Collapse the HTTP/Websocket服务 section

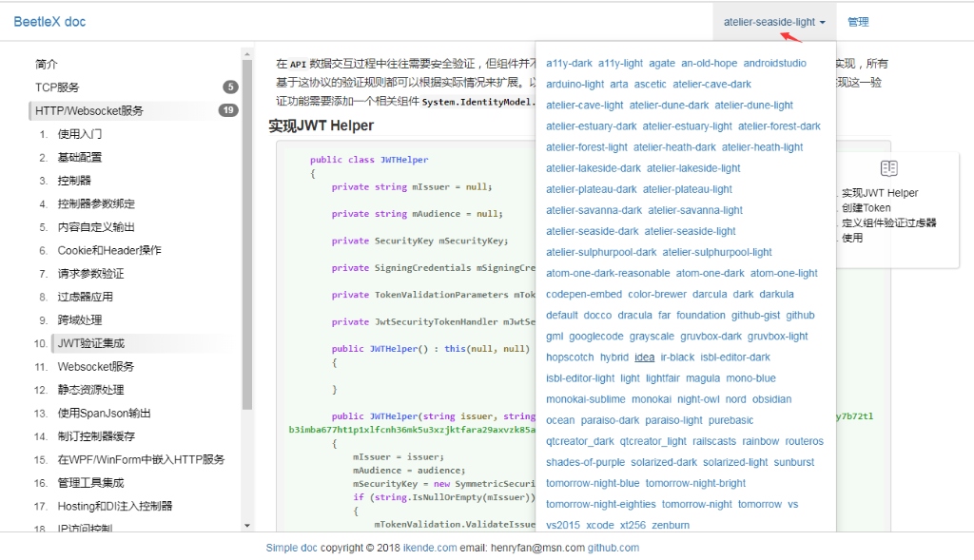tap(89, 110)
